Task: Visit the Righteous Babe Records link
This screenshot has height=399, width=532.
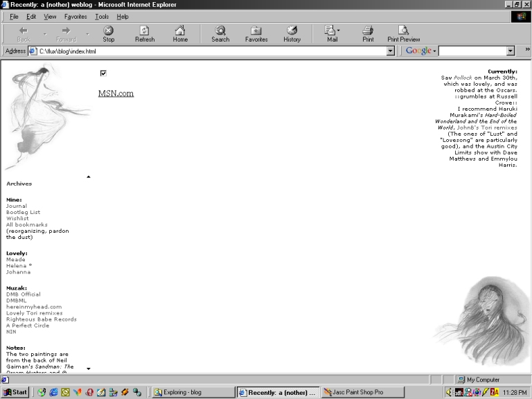Action: coord(42,319)
